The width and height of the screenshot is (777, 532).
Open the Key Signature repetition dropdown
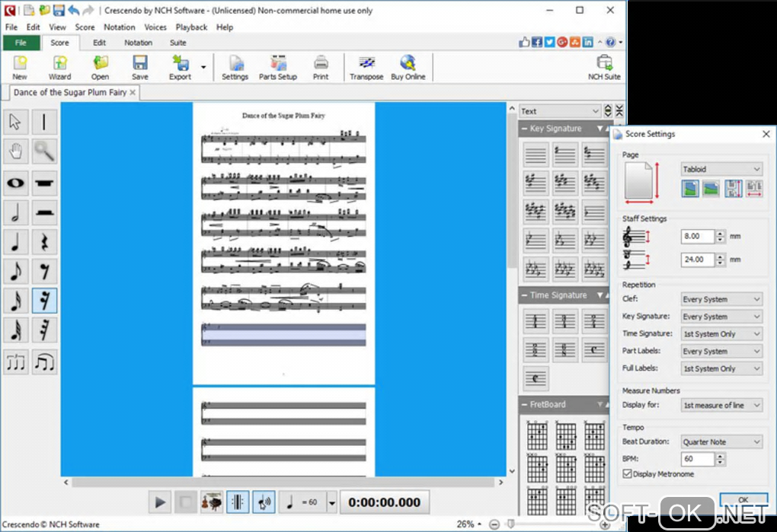coord(721,316)
